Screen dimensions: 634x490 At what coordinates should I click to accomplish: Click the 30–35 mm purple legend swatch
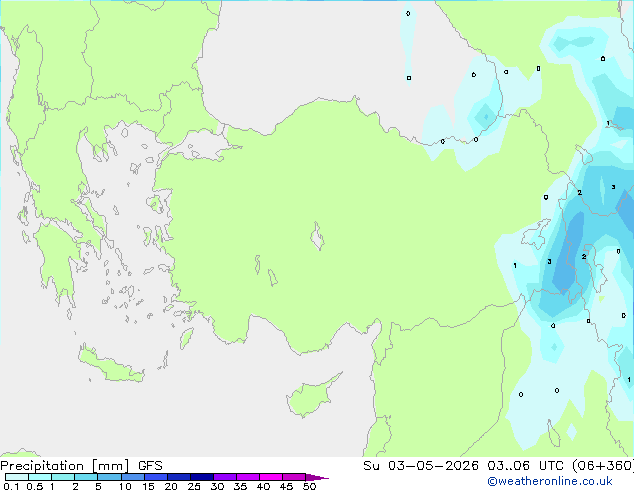[x=225, y=477]
